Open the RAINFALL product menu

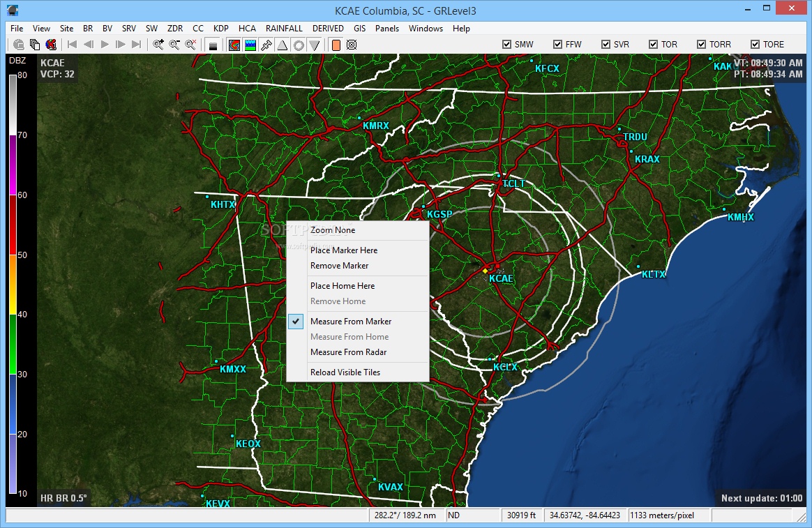click(x=284, y=29)
